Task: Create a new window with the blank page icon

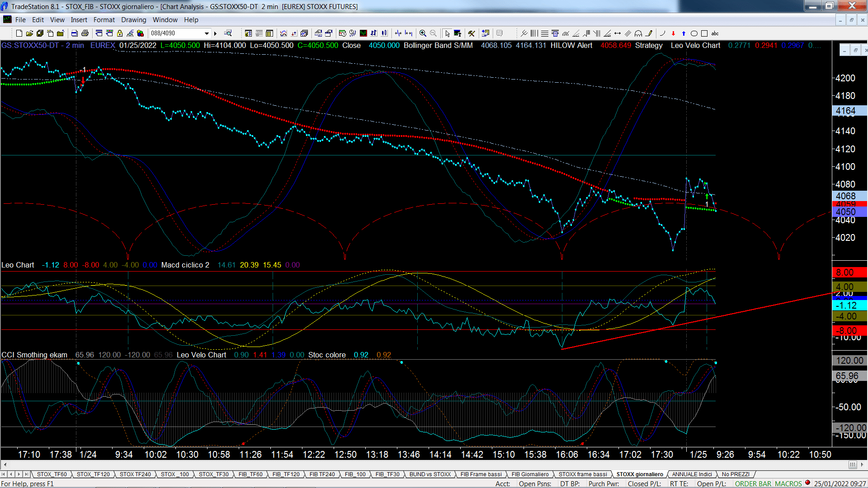Action: pyautogui.click(x=19, y=33)
